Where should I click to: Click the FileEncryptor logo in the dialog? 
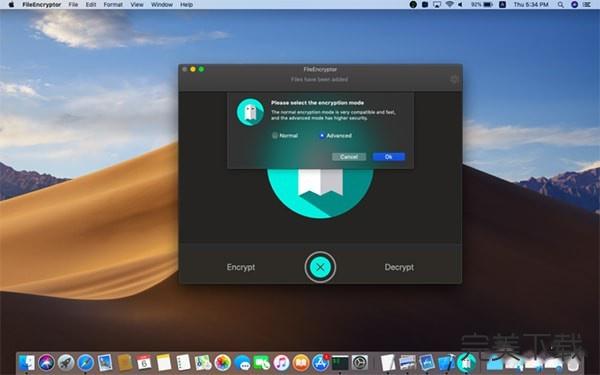tap(250, 112)
